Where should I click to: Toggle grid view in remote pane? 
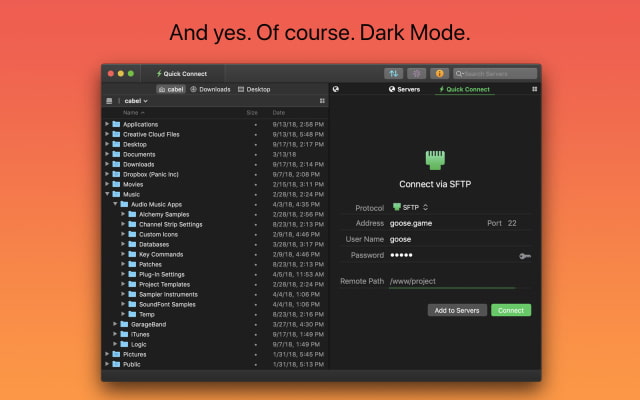(x=534, y=89)
